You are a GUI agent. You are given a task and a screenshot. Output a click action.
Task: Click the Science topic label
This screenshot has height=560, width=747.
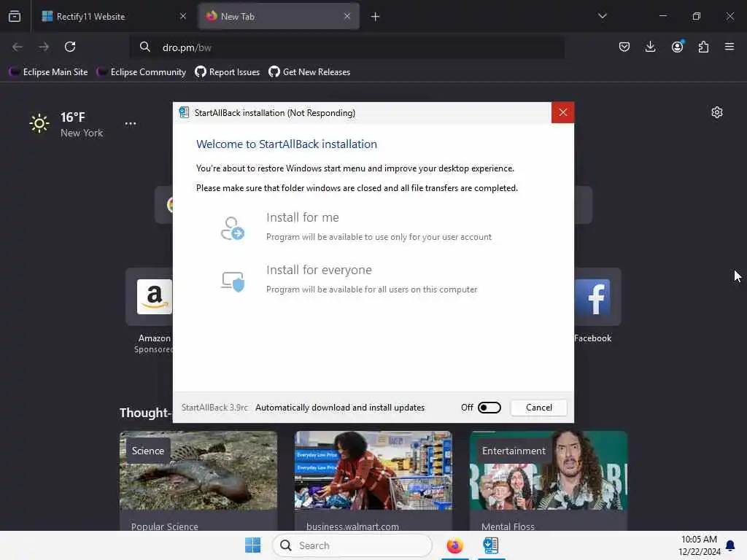pos(147,451)
